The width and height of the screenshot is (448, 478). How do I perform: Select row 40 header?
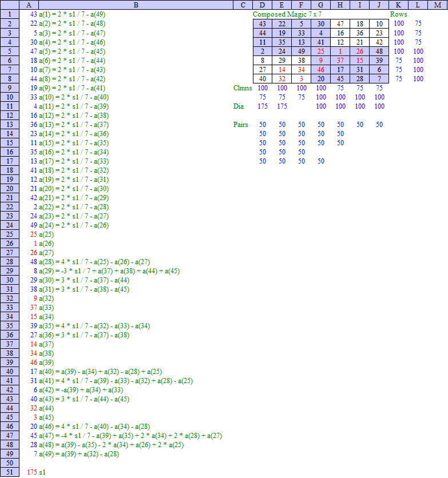coord(10,371)
